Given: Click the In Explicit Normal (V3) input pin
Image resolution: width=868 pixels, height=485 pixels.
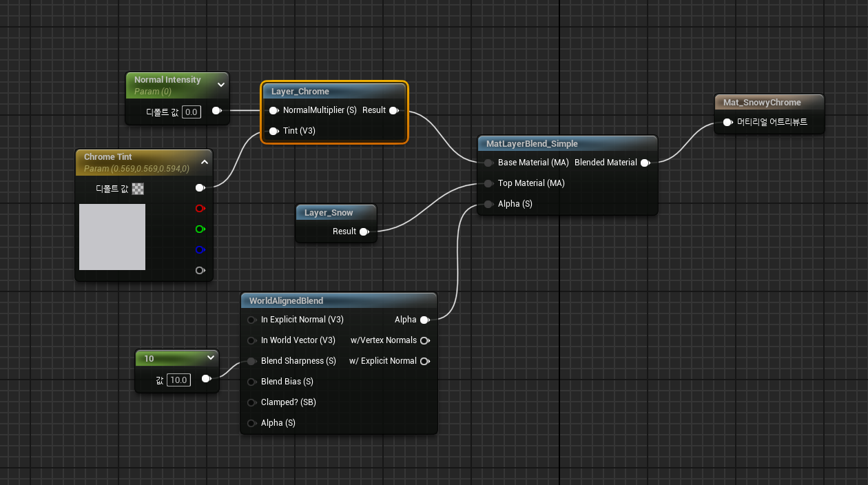Looking at the screenshot, I should pyautogui.click(x=251, y=320).
